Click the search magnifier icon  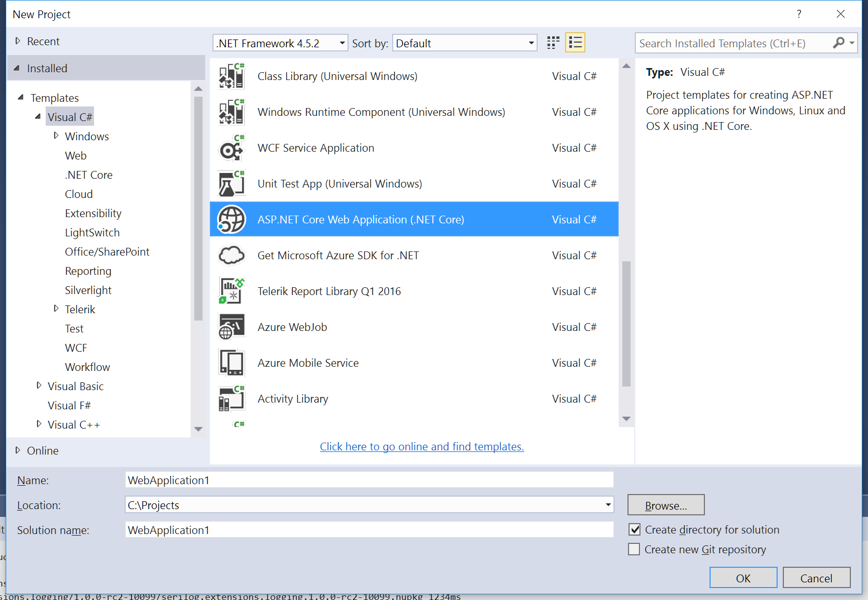(x=838, y=43)
